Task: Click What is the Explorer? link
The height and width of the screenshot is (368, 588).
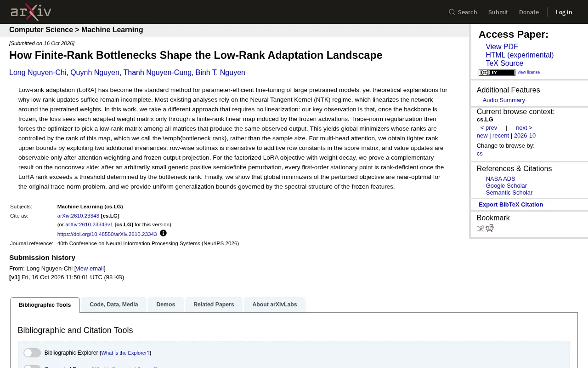Action: 125,353
